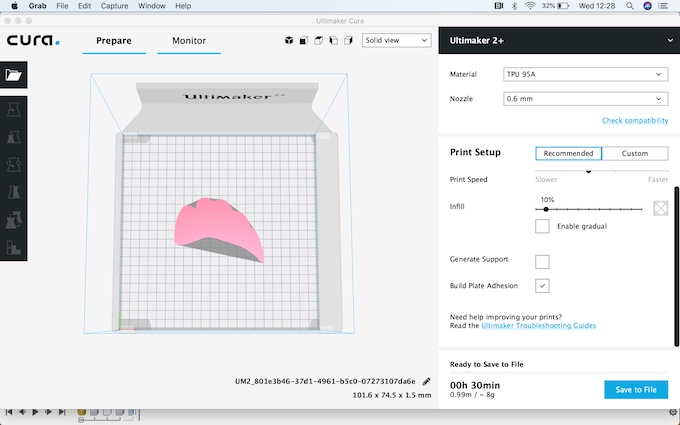Image resolution: width=680 pixels, height=425 pixels.
Task: Open the Help menu
Action: [x=183, y=6]
